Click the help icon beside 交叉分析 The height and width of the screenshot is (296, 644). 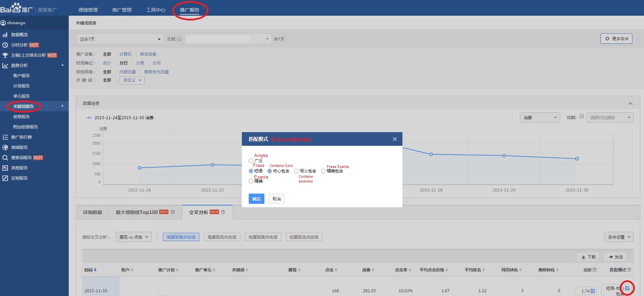pos(223,212)
